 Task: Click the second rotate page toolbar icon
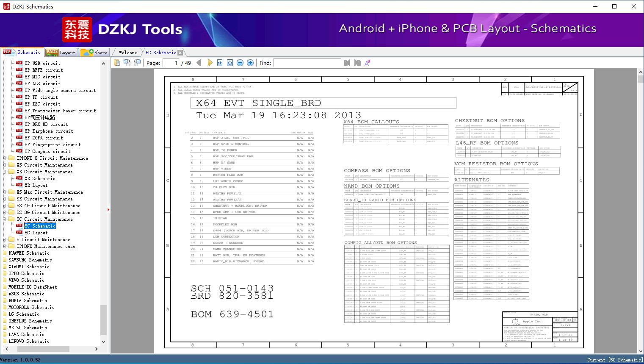pos(137,63)
